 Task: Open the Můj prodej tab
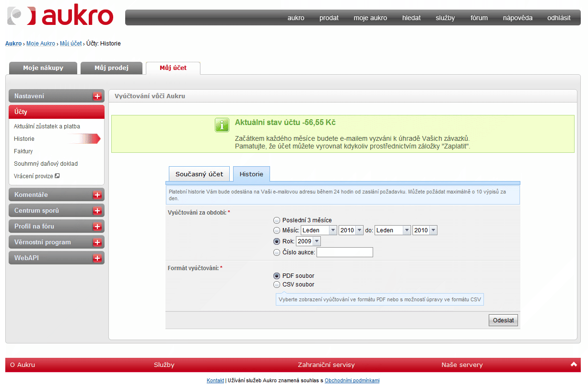[111, 68]
